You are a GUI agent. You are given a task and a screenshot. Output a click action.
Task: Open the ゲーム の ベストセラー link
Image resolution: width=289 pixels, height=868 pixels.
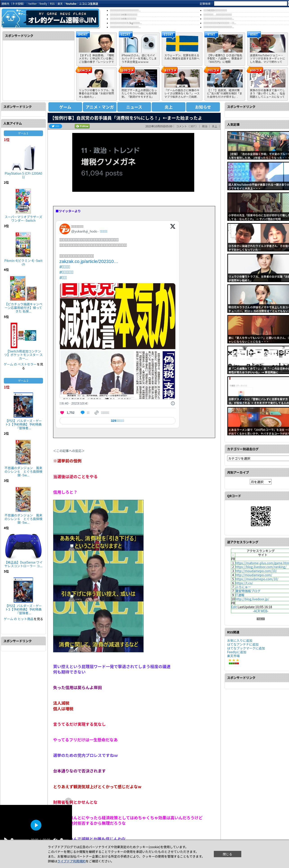(x=20, y=364)
